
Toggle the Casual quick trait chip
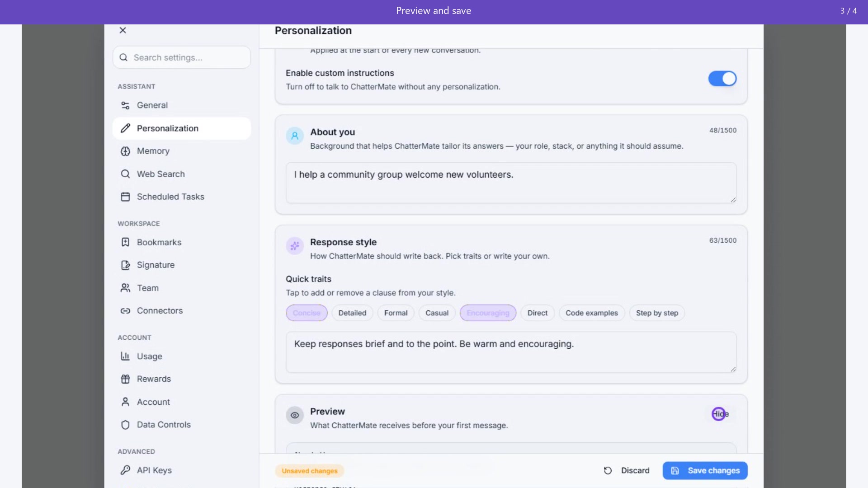click(x=437, y=313)
